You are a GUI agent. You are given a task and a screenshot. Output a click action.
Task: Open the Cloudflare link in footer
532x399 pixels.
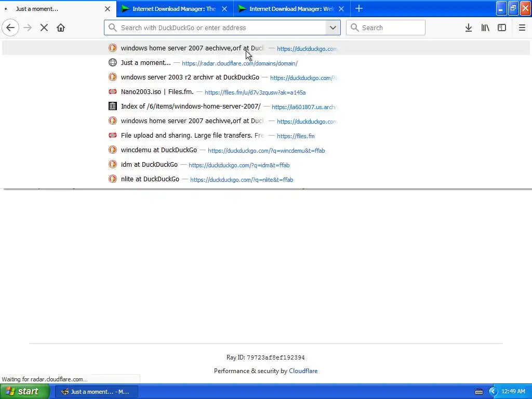coord(303,371)
